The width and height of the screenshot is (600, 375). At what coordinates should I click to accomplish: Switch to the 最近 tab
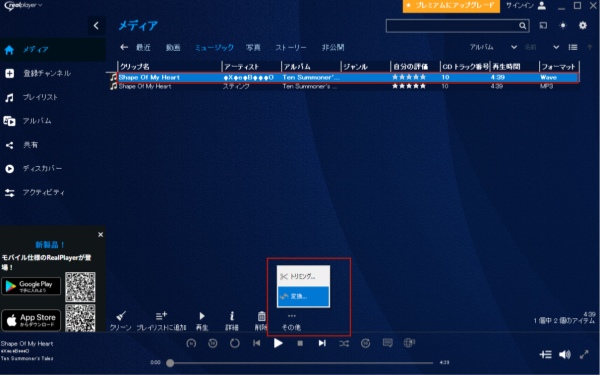click(143, 47)
